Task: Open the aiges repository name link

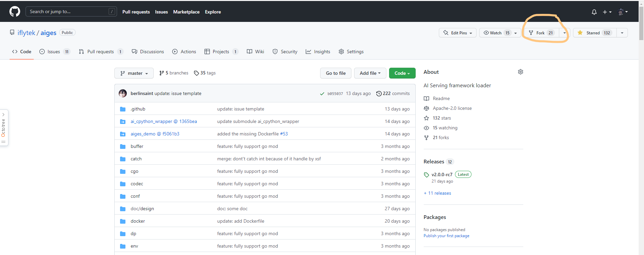Action: (x=48, y=33)
